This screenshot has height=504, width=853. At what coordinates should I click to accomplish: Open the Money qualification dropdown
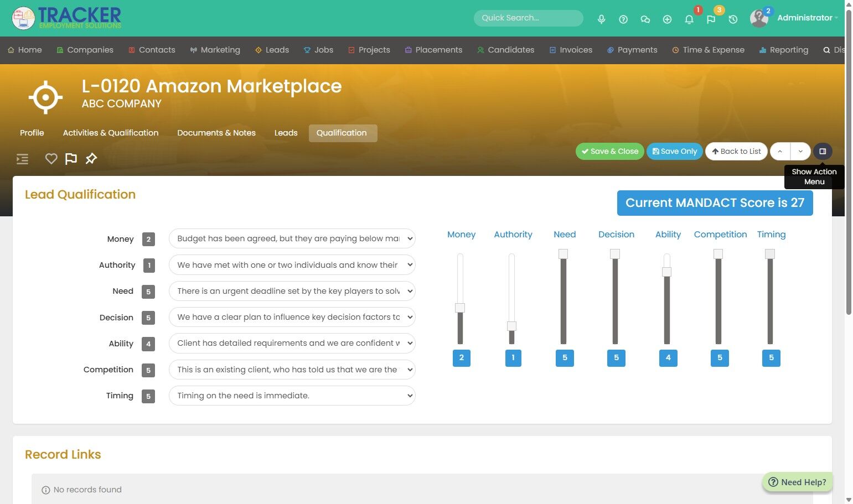292,238
